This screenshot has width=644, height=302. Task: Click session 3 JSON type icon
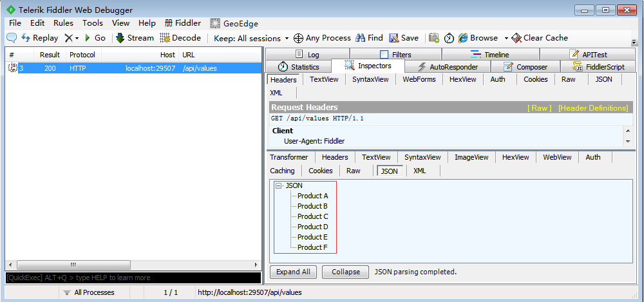point(12,68)
